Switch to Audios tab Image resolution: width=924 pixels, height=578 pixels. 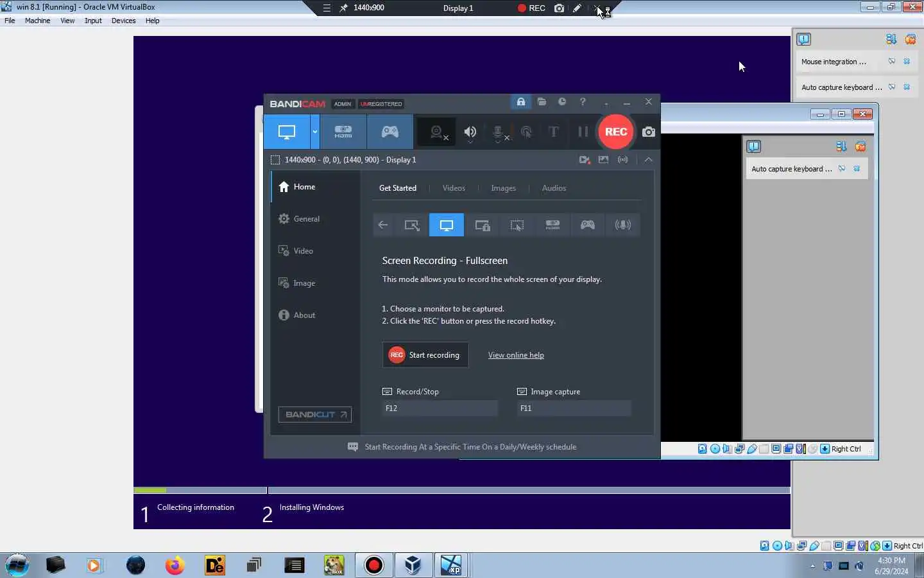pos(554,188)
